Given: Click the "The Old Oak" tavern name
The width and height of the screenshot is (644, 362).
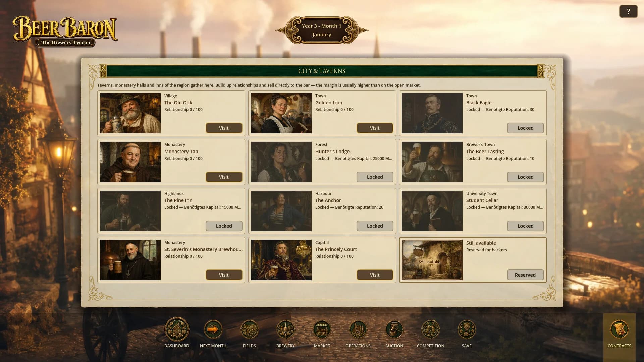Looking at the screenshot, I should click(x=178, y=103).
